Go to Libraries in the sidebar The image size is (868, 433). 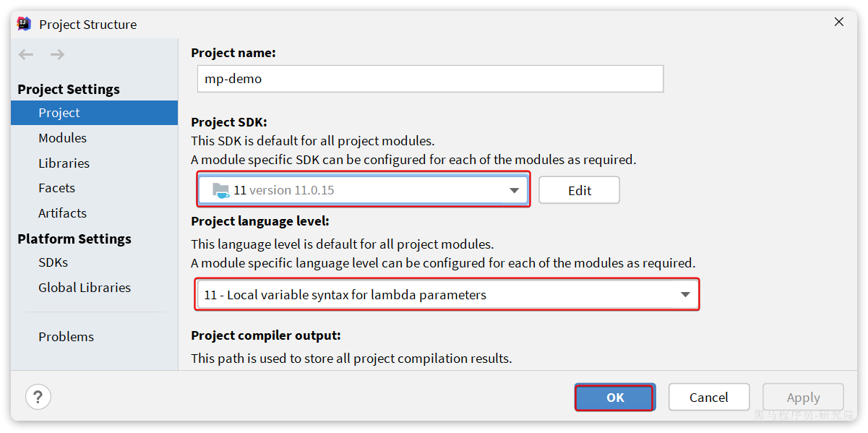64,163
